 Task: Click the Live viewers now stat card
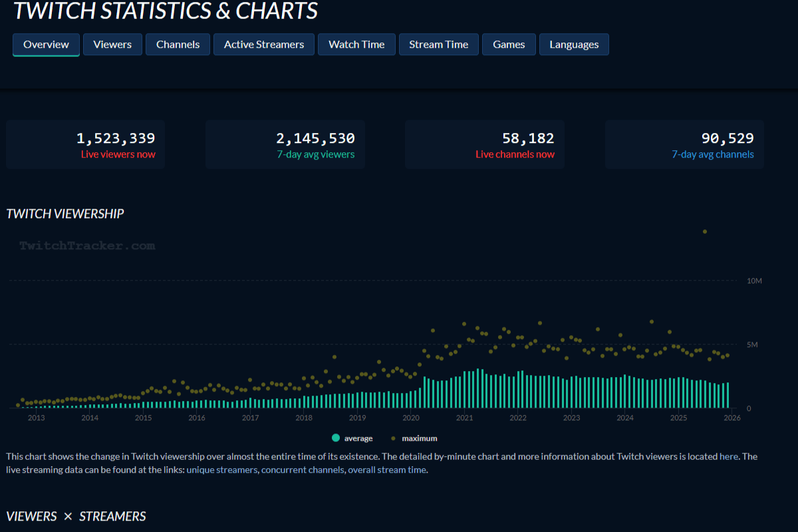click(x=85, y=145)
